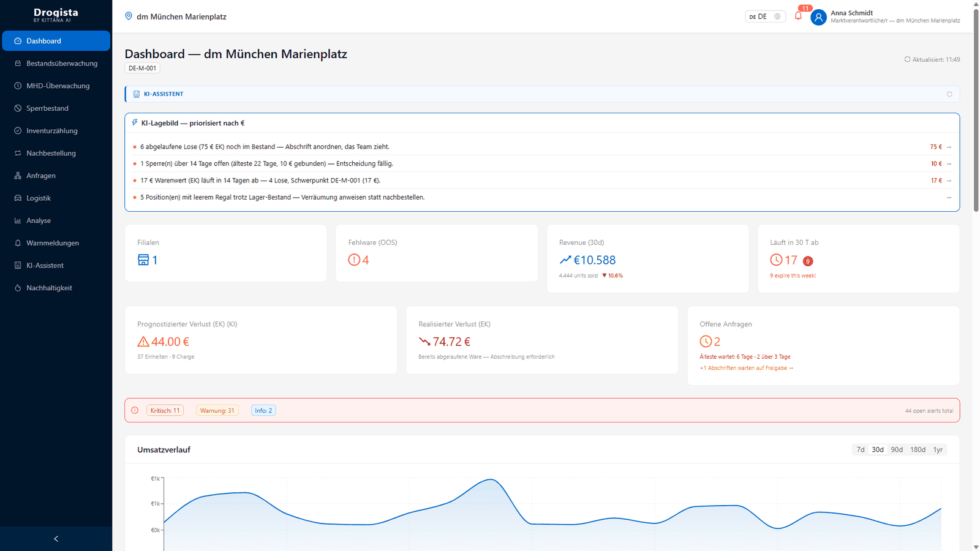Viewport: 980px width, 551px height.
Task: Click the Aktualisiert refresh icon
Action: pyautogui.click(x=907, y=59)
